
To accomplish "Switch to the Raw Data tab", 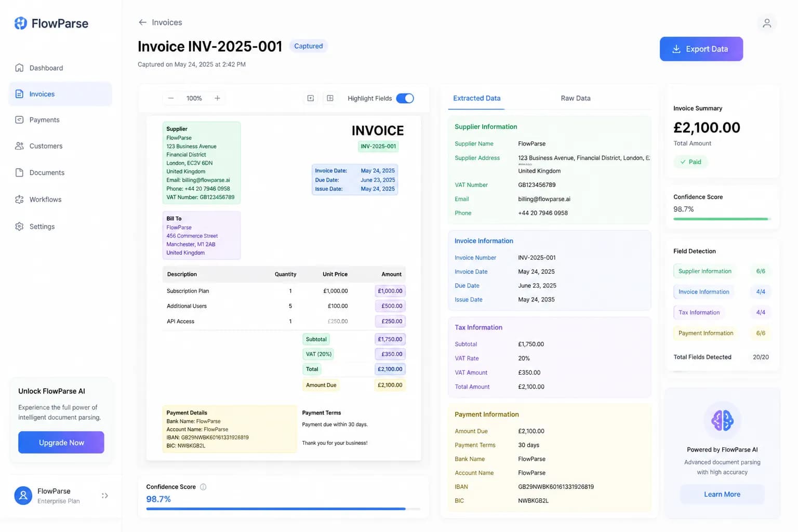I will click(576, 98).
